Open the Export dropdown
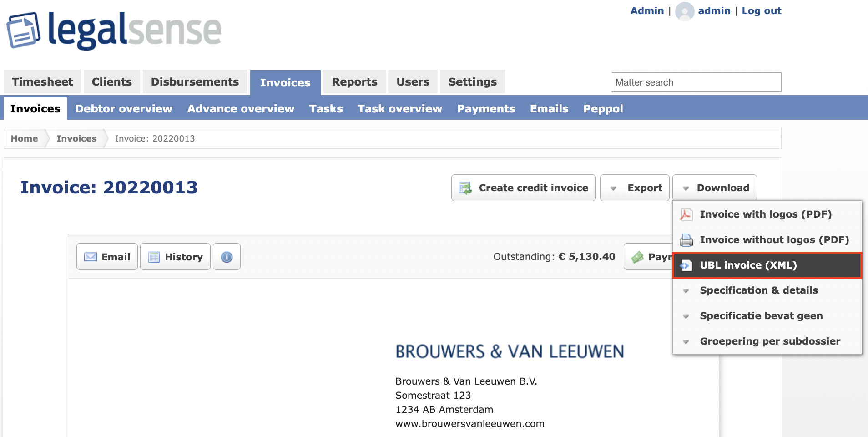This screenshot has height=437, width=868. tap(635, 188)
